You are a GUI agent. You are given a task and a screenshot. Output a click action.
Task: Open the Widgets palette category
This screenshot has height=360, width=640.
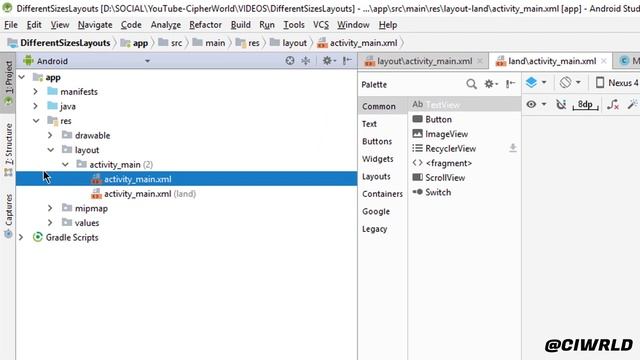378,159
